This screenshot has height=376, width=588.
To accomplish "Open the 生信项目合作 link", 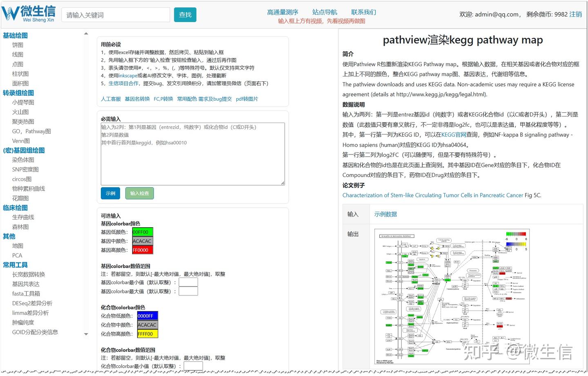I will (124, 83).
